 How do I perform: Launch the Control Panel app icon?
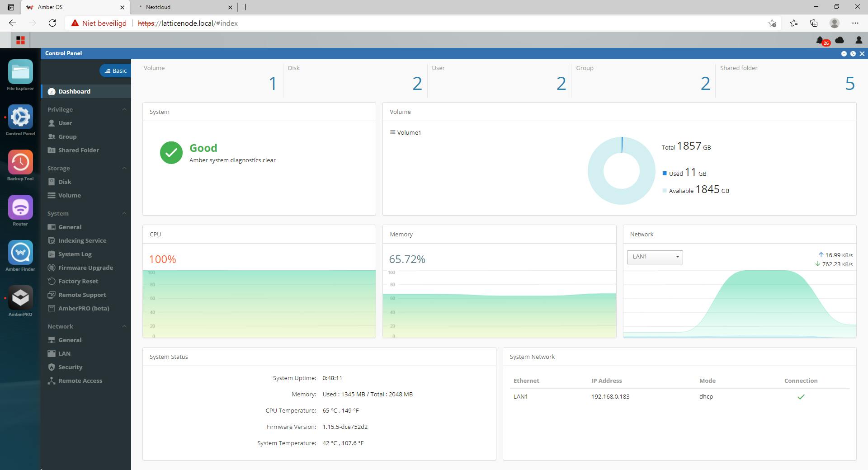pos(20,117)
